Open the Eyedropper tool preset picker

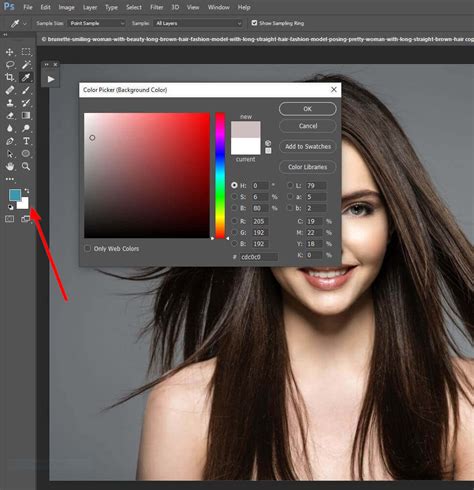[18, 23]
